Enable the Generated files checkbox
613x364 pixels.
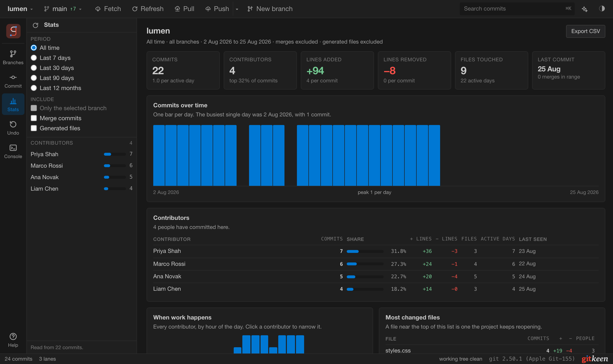[x=34, y=128]
